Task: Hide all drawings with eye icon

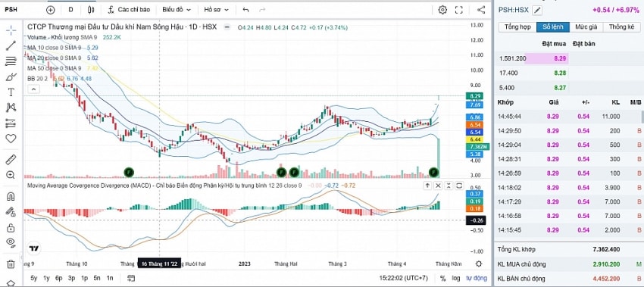Action: (x=11, y=242)
